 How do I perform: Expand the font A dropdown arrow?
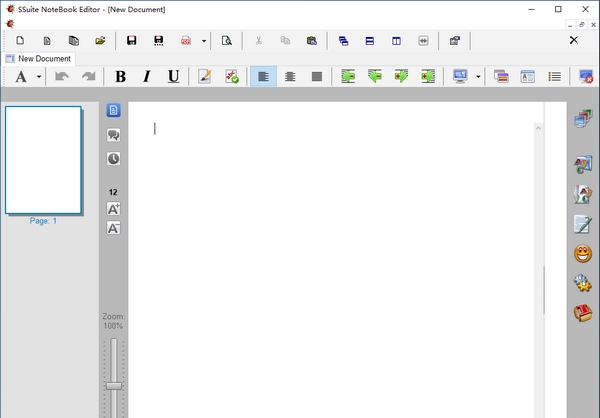click(x=40, y=77)
